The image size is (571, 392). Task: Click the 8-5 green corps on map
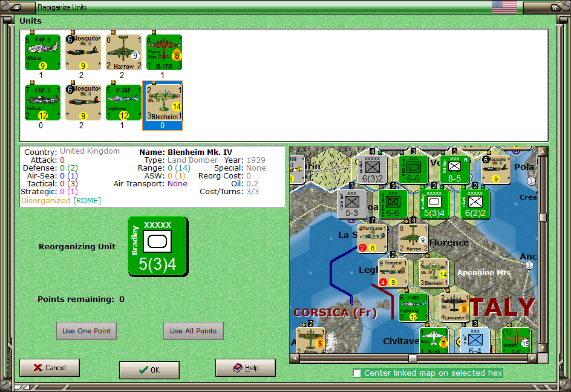tap(454, 169)
